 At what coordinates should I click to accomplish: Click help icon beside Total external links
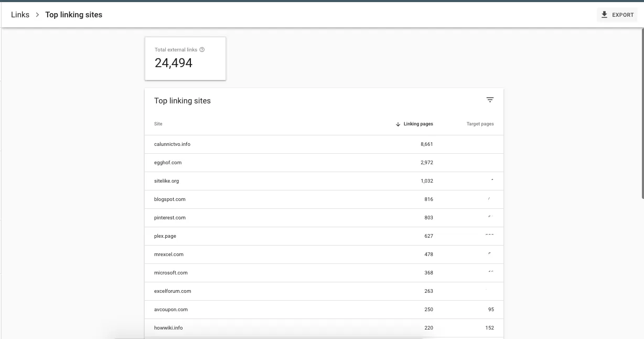pos(202,50)
